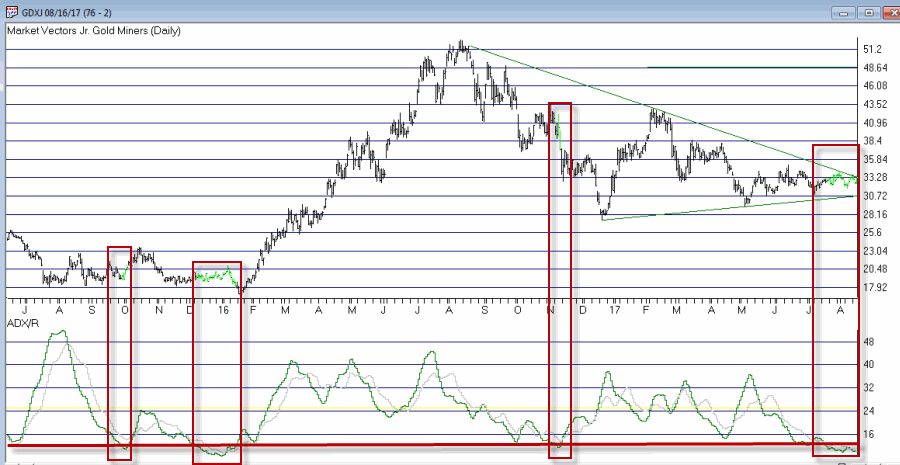Screen dimensions: 900x465
Task: Click the 51.2 price axis value
Action: (x=872, y=49)
